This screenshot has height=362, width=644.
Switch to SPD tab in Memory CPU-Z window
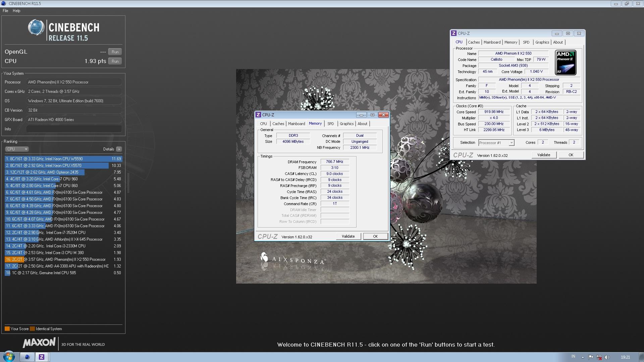(x=331, y=124)
